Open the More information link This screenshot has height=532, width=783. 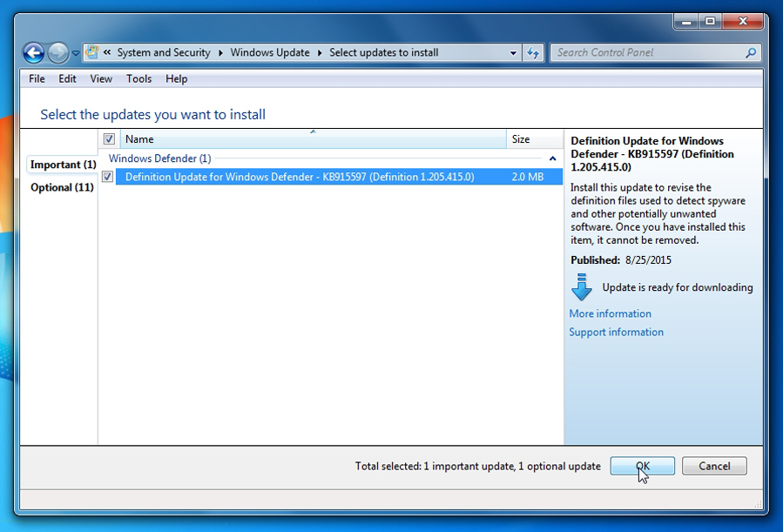point(611,313)
